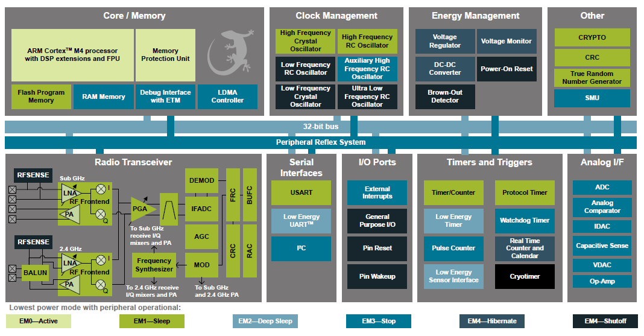Select the Low Energy Sensor Interface block
The width and height of the screenshot is (644, 336).
pos(453,276)
